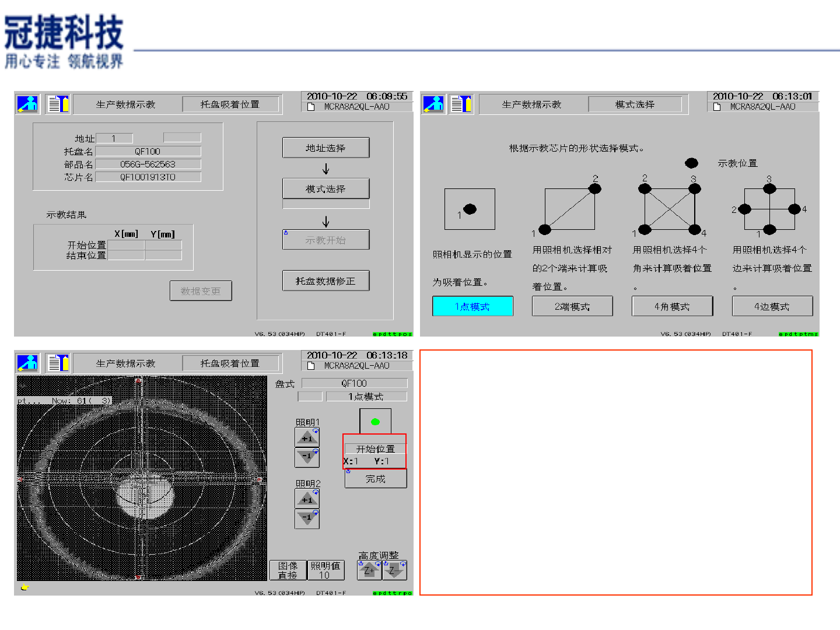
Task: Click the 地址 input field showing 1
Action: coord(114,138)
